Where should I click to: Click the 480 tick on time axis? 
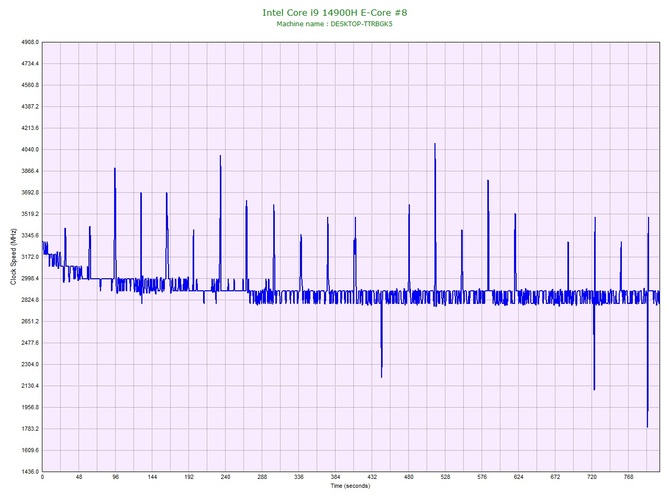click(x=409, y=477)
